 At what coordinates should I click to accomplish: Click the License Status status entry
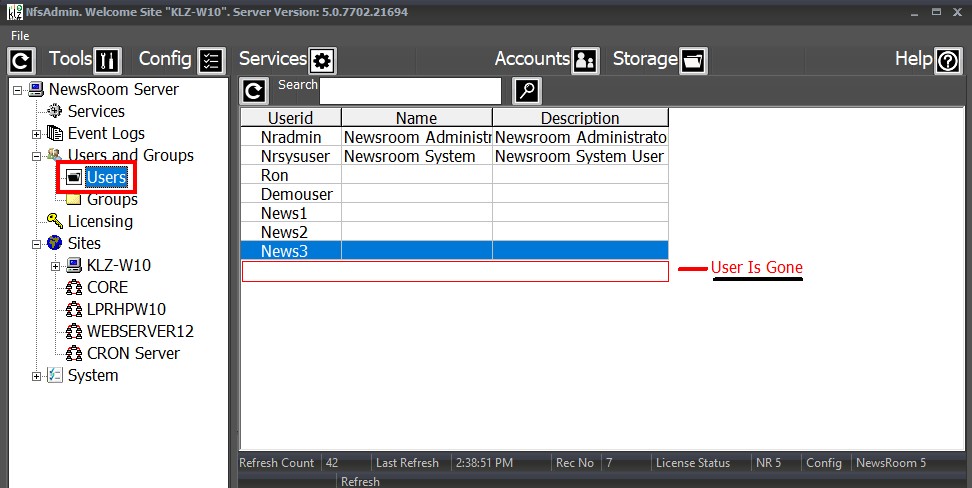(x=693, y=463)
